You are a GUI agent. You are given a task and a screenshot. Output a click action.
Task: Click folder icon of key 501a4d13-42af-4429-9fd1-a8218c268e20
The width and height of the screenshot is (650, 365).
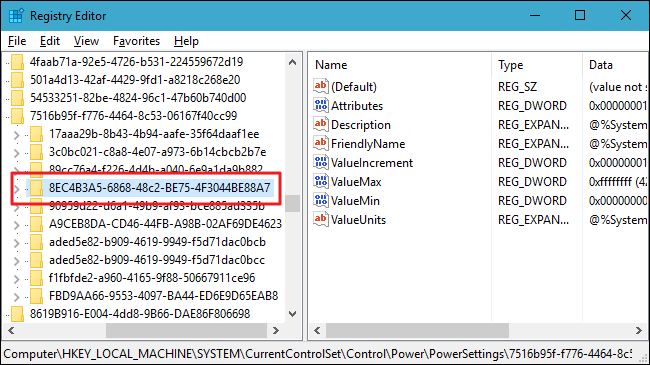click(17, 80)
